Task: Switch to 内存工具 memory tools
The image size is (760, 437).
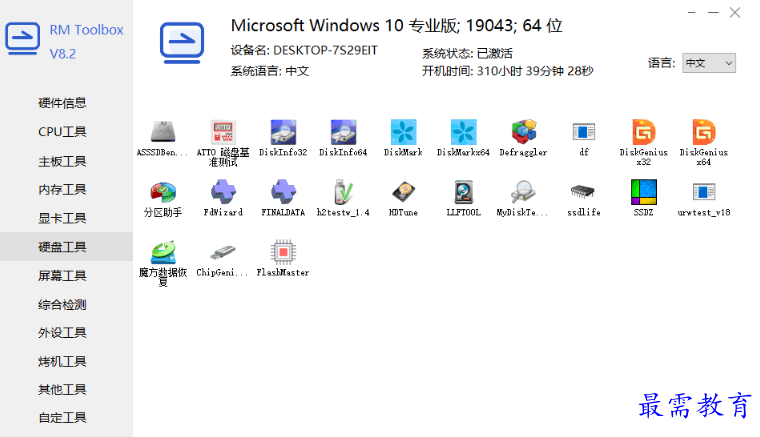Action: [63, 189]
